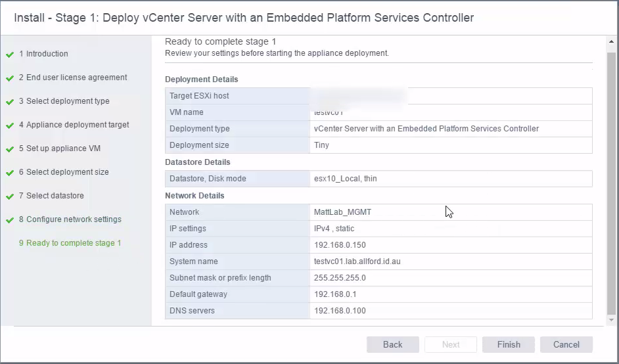Screen dimensions: 619x364
Task: Click the checkmark next to Configure network settings
Action: [10, 220]
